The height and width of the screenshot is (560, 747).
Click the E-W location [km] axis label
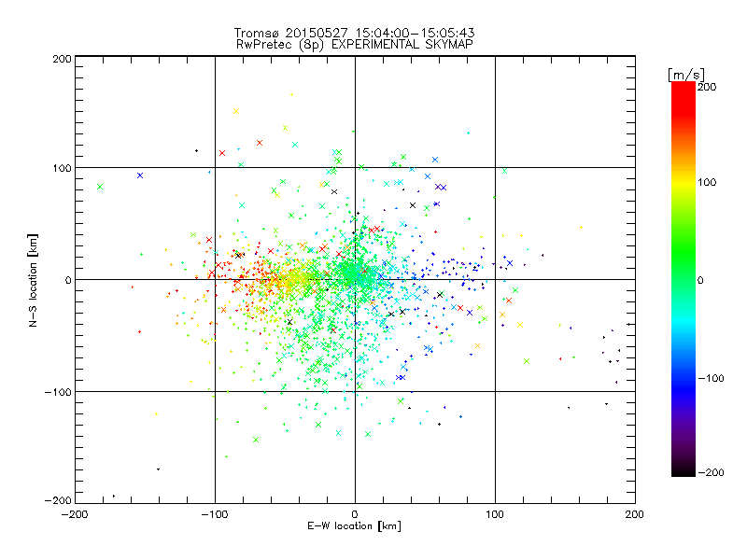[354, 525]
